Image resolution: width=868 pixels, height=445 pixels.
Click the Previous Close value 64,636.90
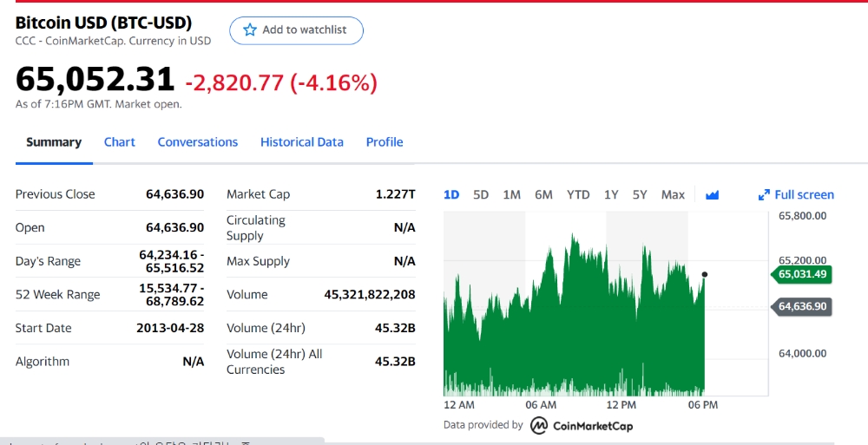pos(175,194)
